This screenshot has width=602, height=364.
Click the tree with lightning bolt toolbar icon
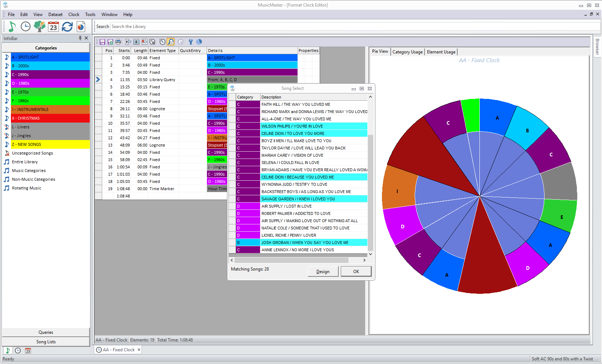[39, 27]
